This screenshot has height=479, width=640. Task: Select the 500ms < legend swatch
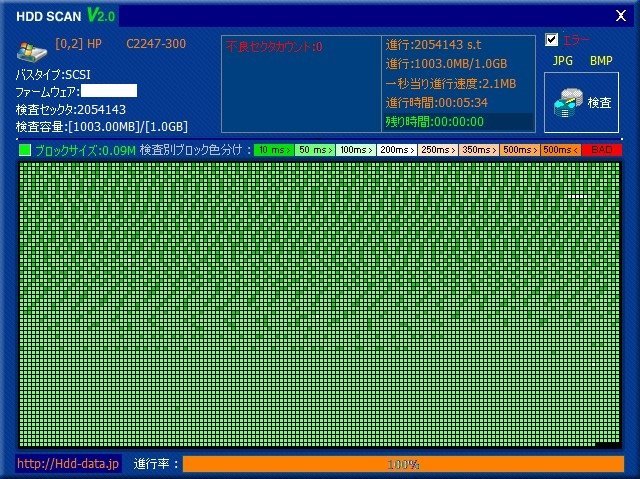point(561,150)
